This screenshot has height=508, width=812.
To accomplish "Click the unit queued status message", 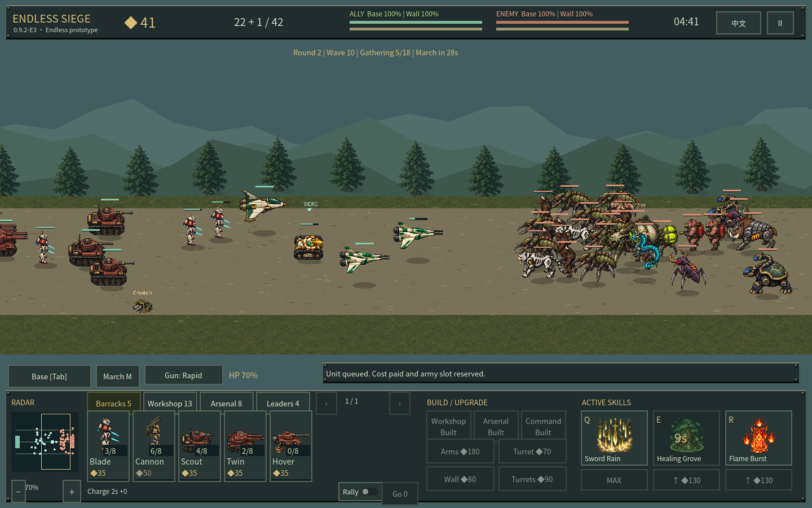I will point(405,374).
